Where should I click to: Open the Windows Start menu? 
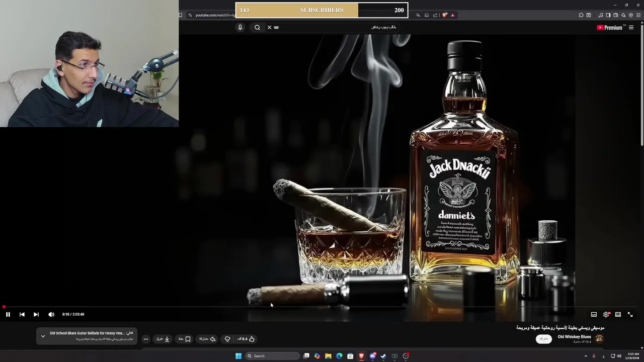click(238, 356)
